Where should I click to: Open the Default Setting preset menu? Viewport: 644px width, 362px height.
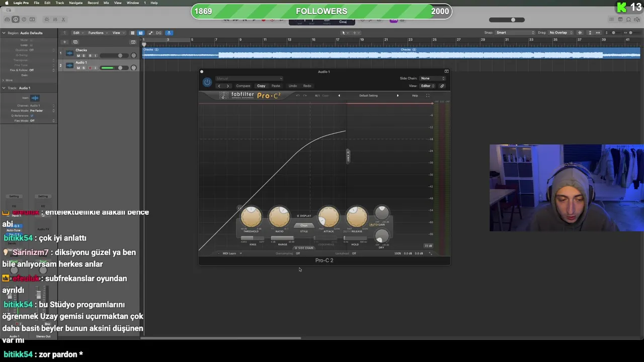coord(368,96)
